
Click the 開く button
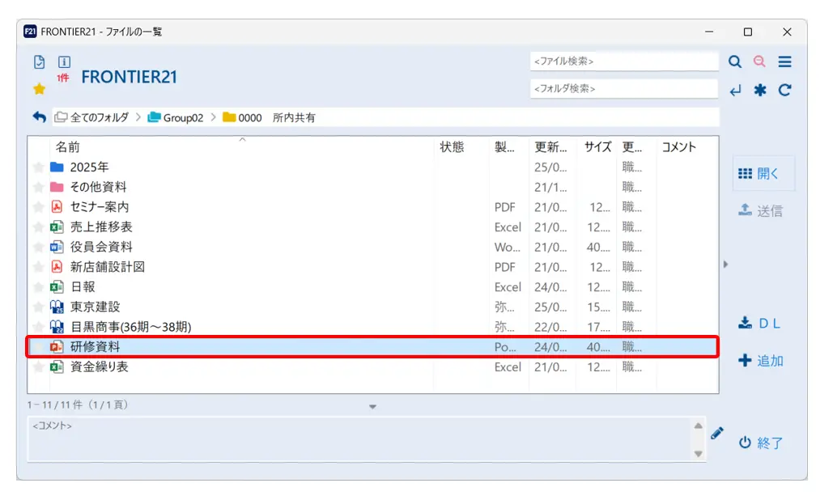click(759, 174)
